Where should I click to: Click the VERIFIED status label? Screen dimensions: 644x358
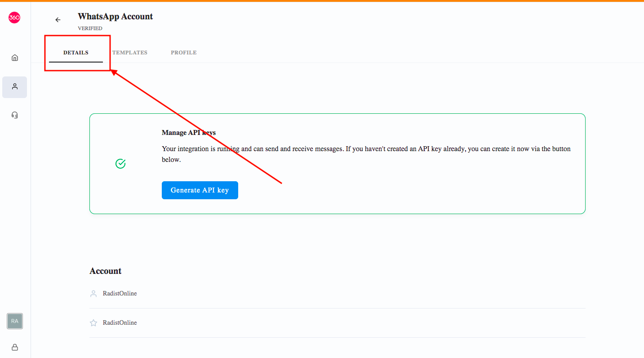tap(90, 28)
